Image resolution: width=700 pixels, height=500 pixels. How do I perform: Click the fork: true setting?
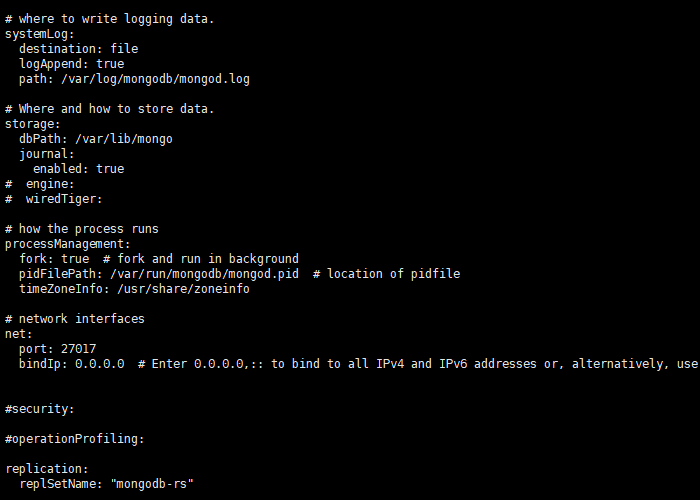[54, 259]
